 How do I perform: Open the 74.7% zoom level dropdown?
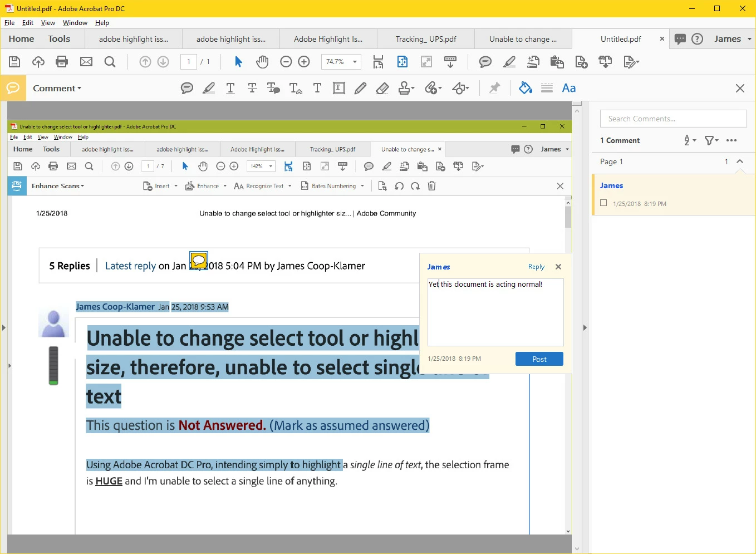pos(355,62)
